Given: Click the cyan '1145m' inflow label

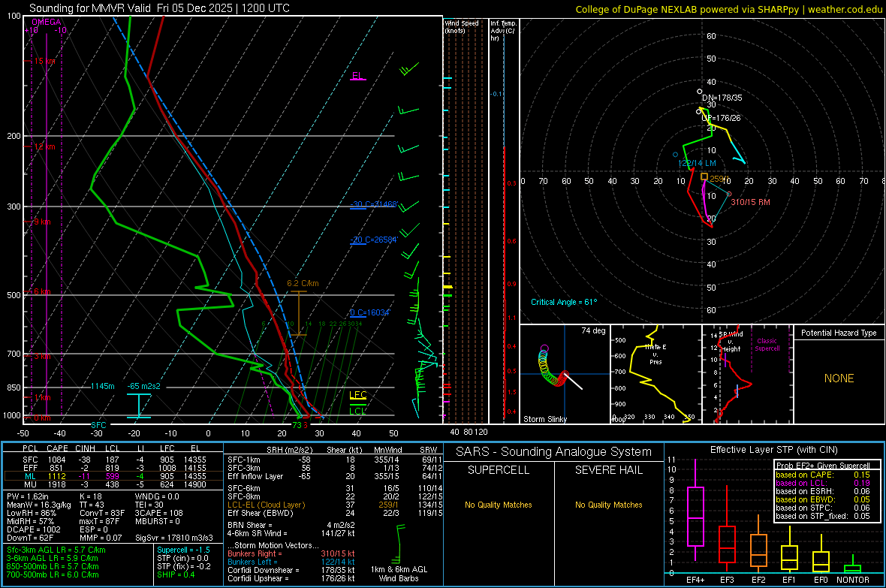Looking at the screenshot, I should click(103, 386).
